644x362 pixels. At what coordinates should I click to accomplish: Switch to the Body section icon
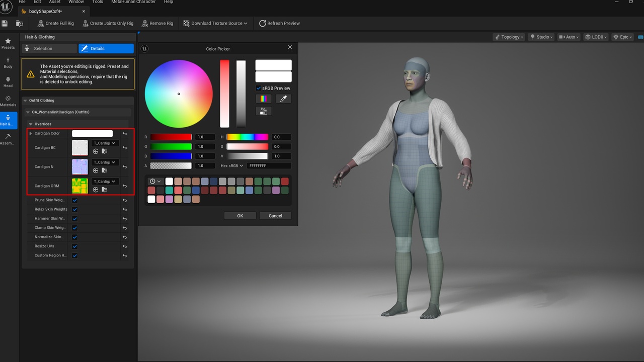[8, 62]
